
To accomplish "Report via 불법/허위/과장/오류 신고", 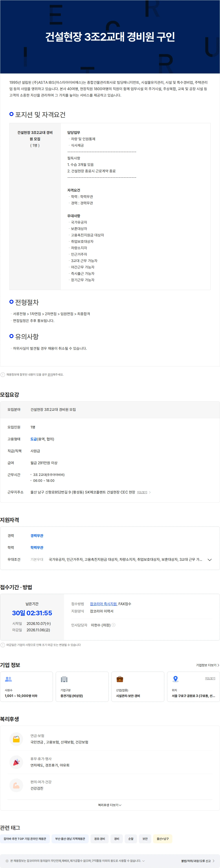I will (x=196, y=861).
